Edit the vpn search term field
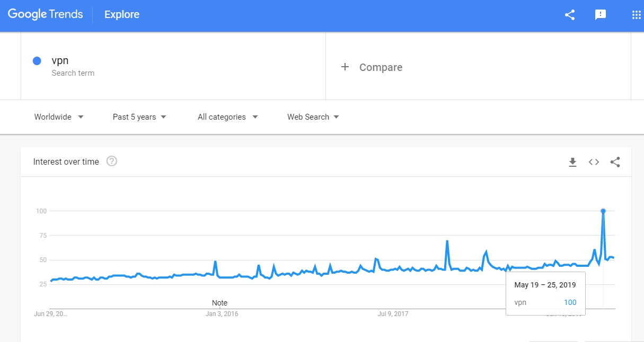644x342 pixels. click(x=173, y=66)
